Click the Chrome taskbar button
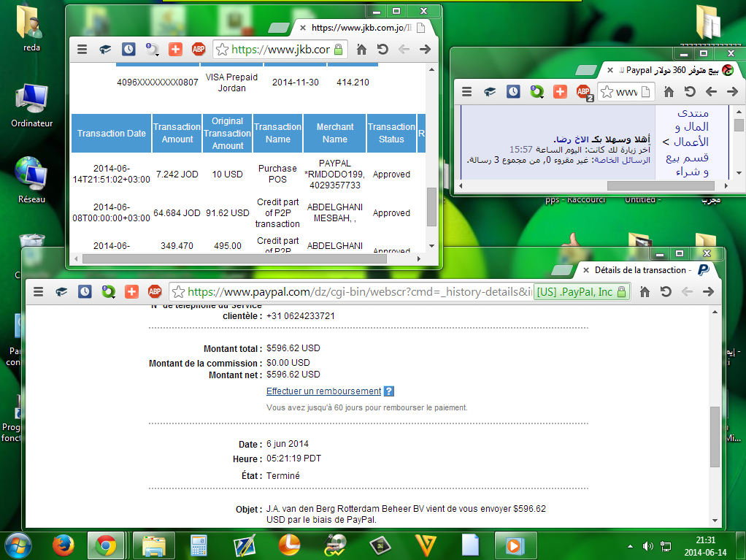The image size is (746, 560). click(106, 545)
